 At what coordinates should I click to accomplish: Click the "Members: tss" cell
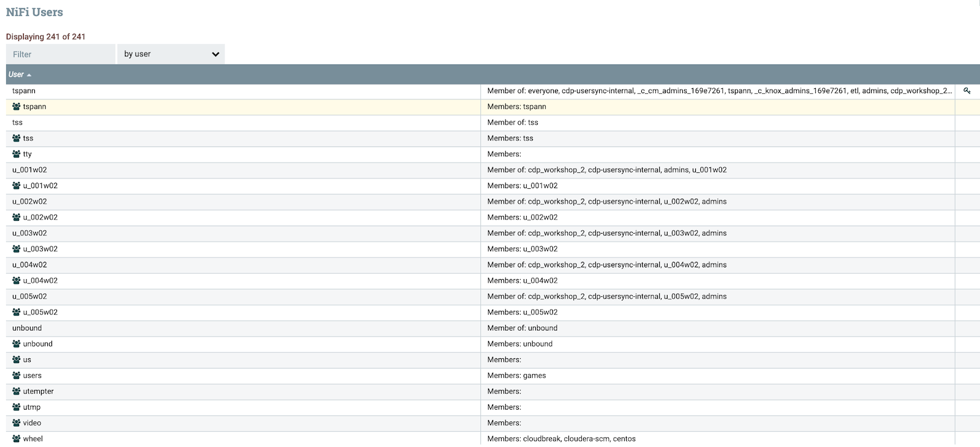coord(718,139)
